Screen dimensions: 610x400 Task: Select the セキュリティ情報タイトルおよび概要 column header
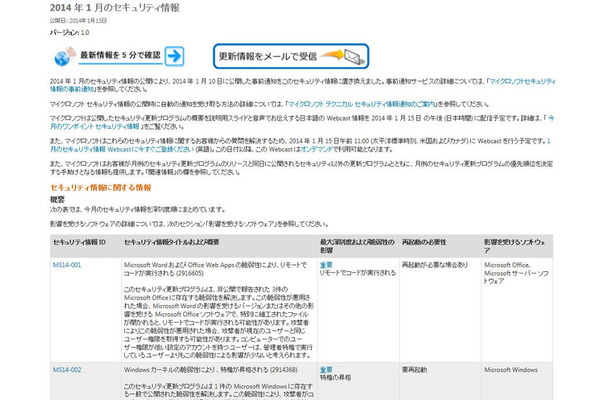pyautogui.click(x=180, y=242)
